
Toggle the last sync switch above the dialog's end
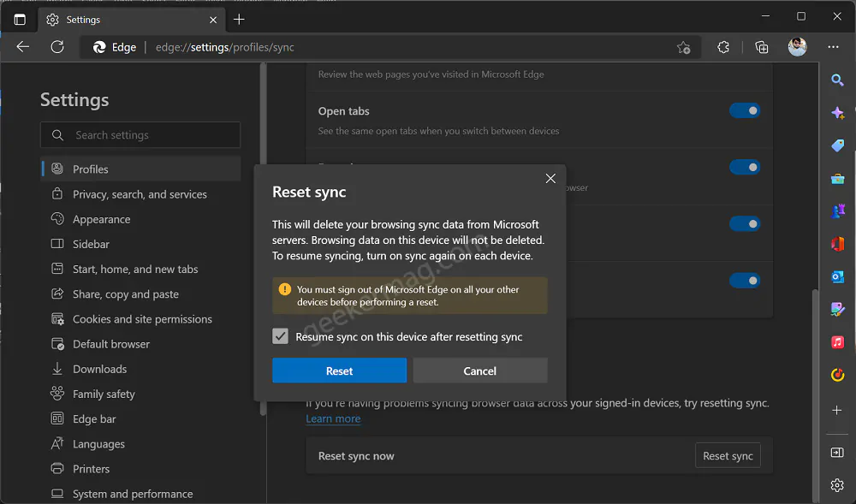745,281
